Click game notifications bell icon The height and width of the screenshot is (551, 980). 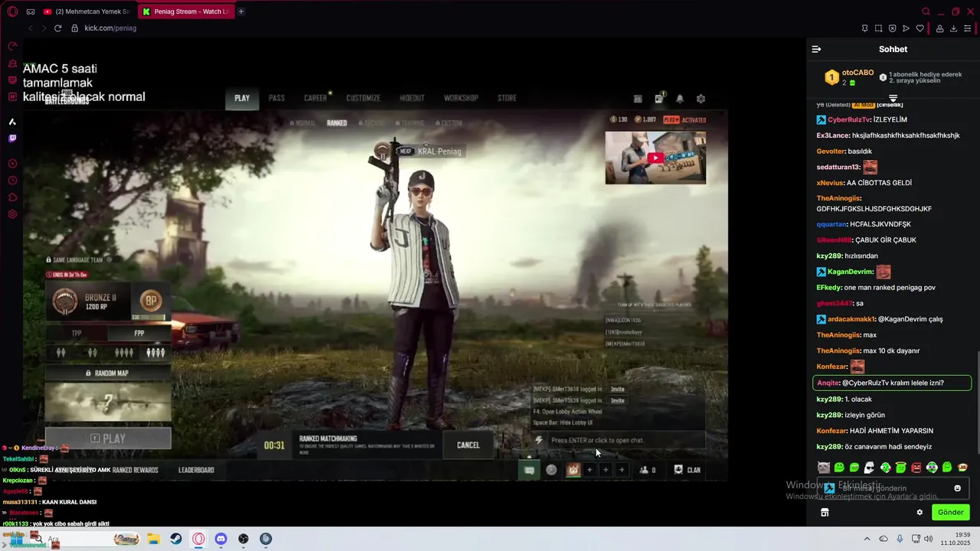679,99
